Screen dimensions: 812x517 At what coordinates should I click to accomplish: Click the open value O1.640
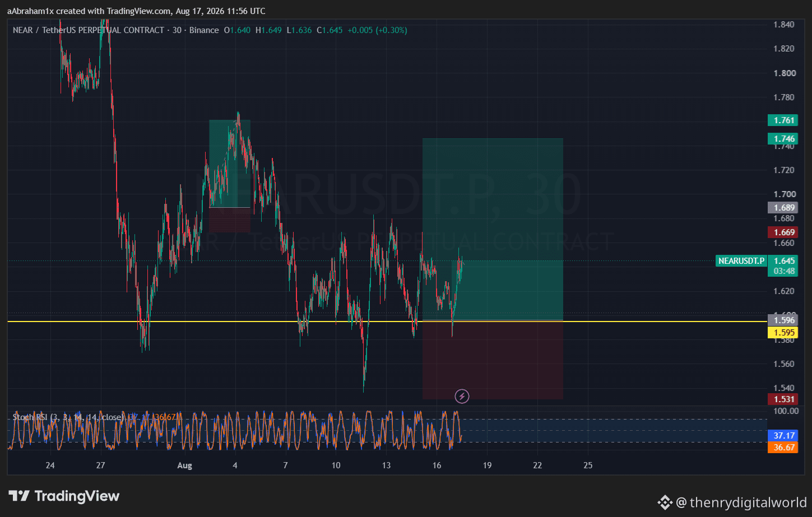[237, 30]
